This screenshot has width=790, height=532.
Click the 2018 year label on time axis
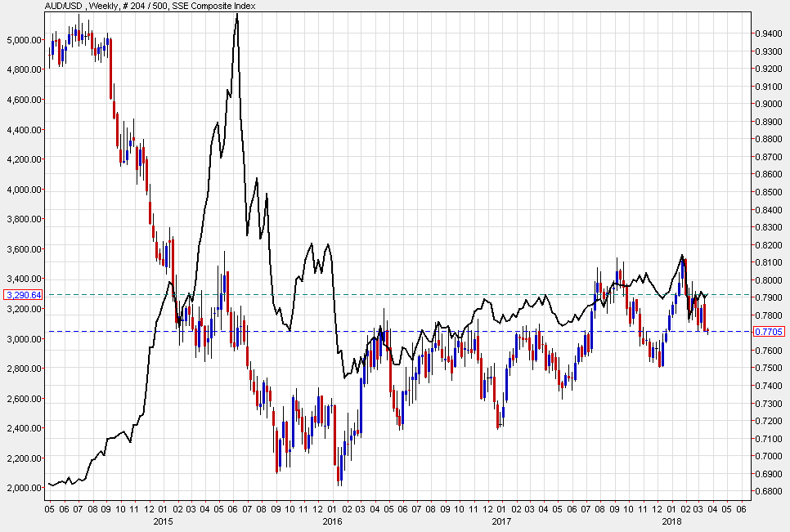click(671, 521)
